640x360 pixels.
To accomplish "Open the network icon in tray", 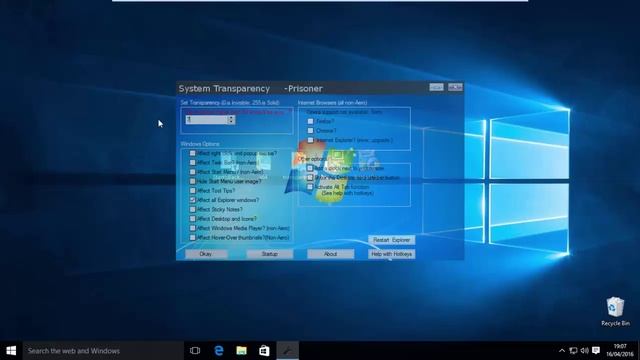I will tap(573, 351).
